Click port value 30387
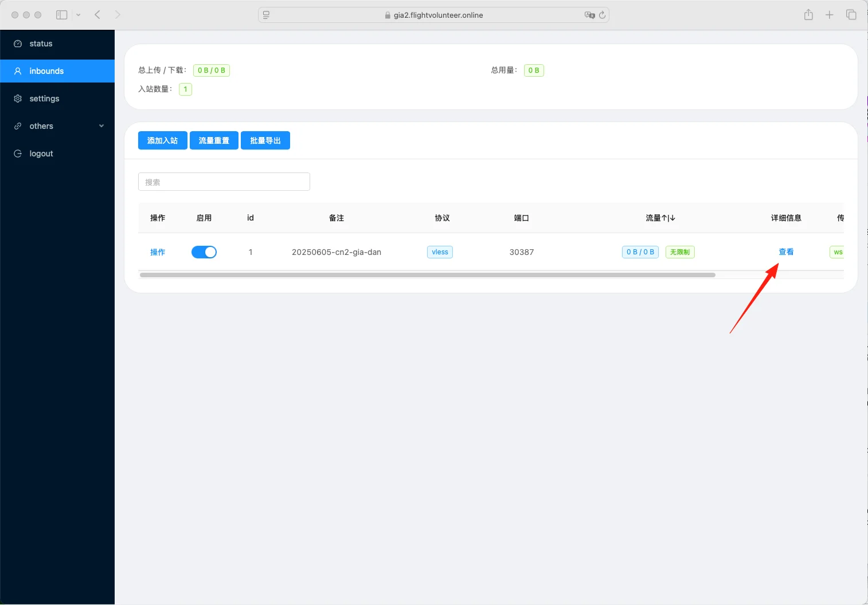 pos(522,252)
